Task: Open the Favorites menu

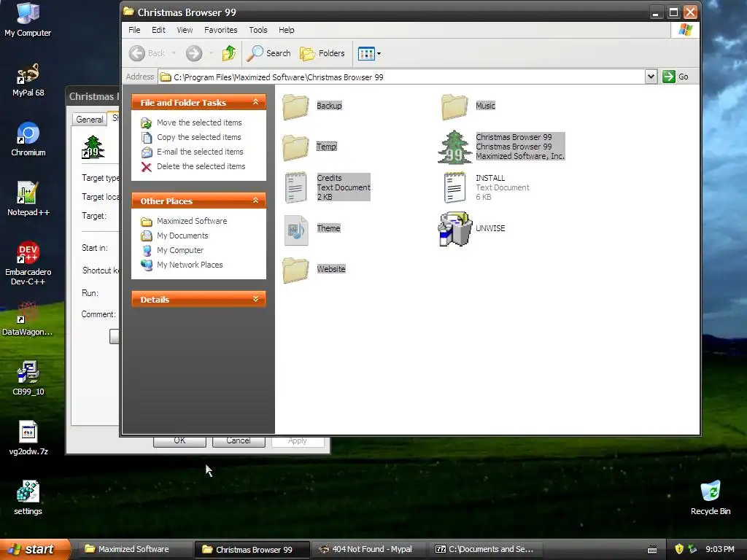Action: pos(220,30)
